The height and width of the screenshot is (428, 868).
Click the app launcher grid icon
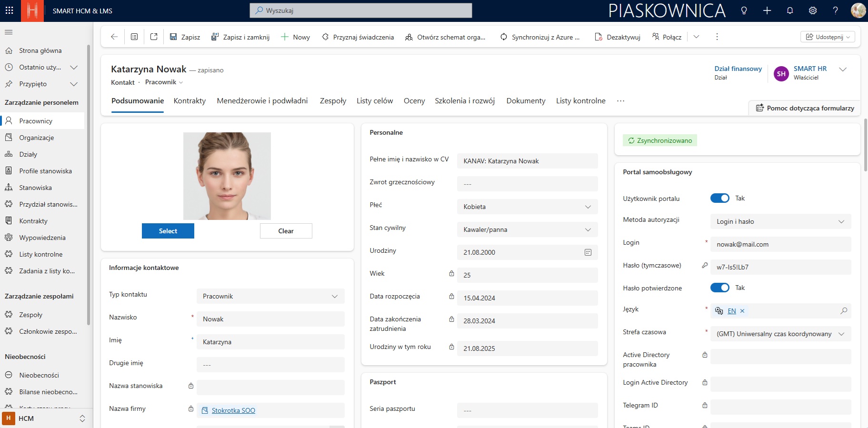pyautogui.click(x=10, y=10)
